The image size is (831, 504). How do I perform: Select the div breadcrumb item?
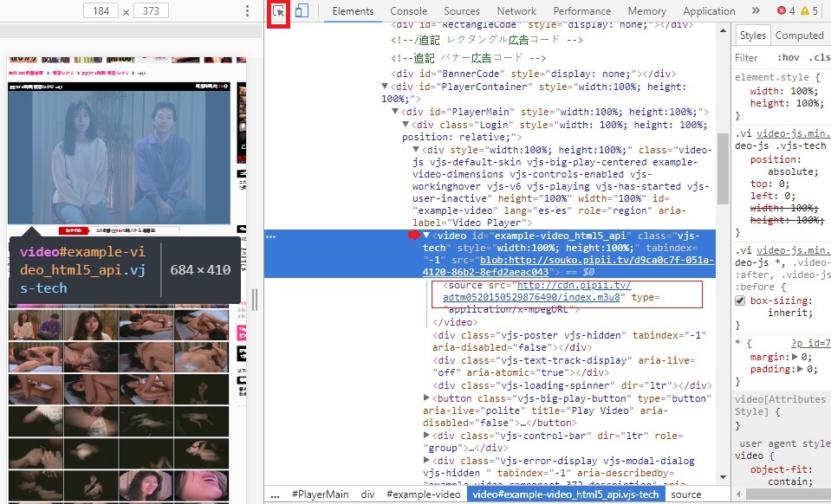coord(367,494)
